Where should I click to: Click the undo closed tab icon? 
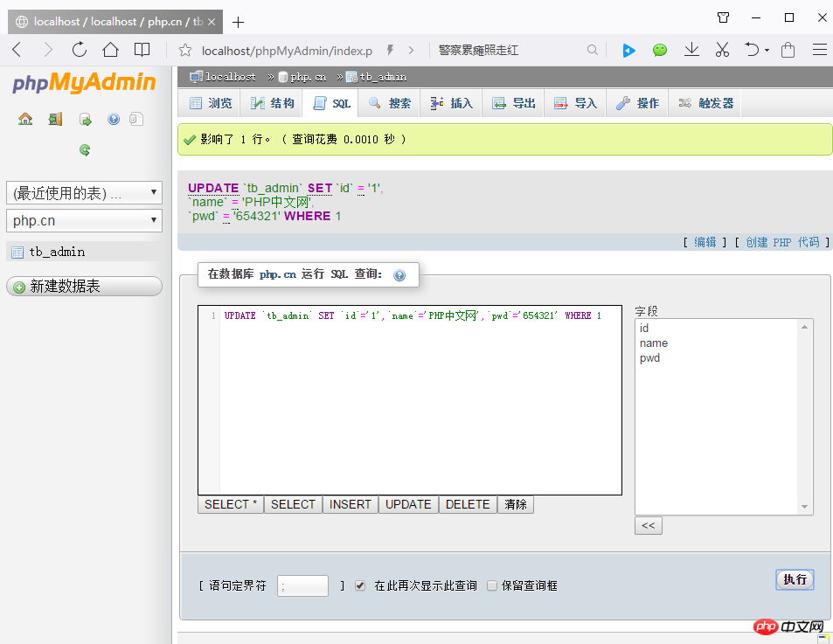752,50
